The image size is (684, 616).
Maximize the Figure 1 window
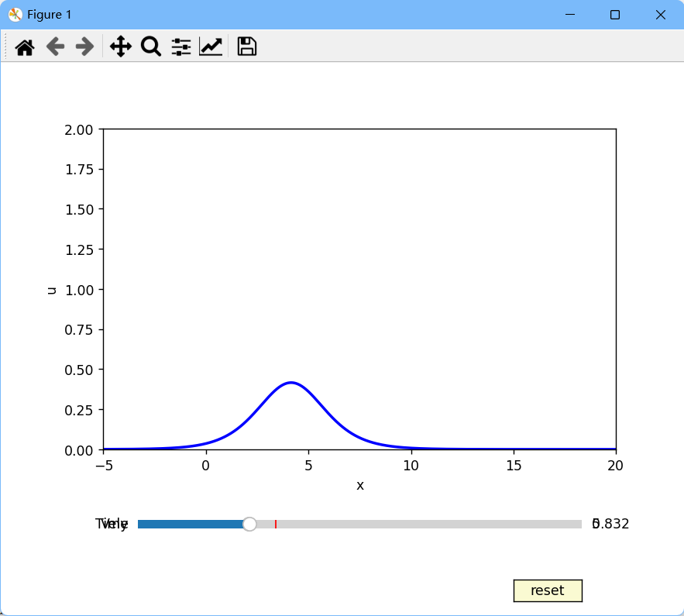click(615, 15)
